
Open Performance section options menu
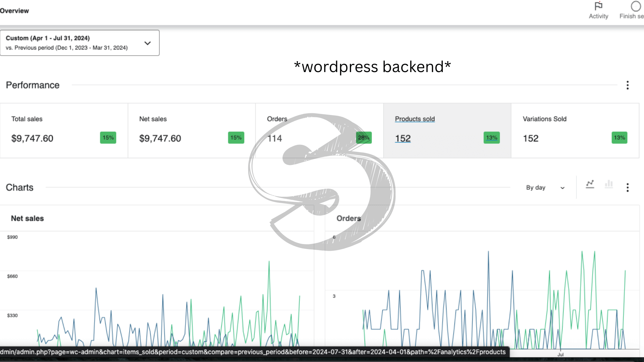pyautogui.click(x=628, y=85)
